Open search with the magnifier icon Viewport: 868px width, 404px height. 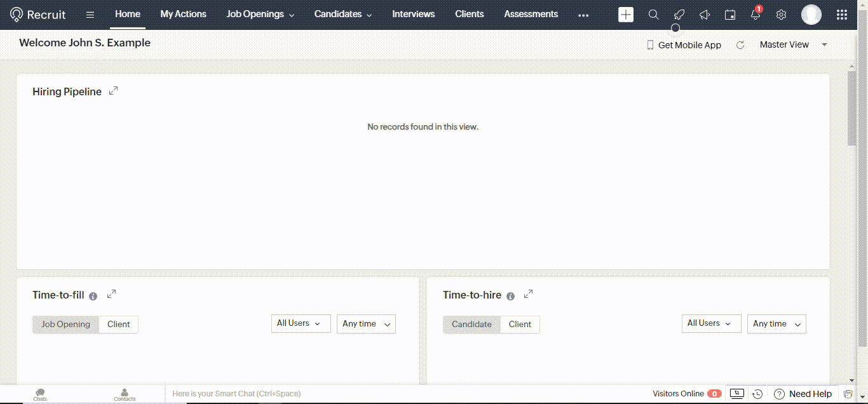click(653, 15)
